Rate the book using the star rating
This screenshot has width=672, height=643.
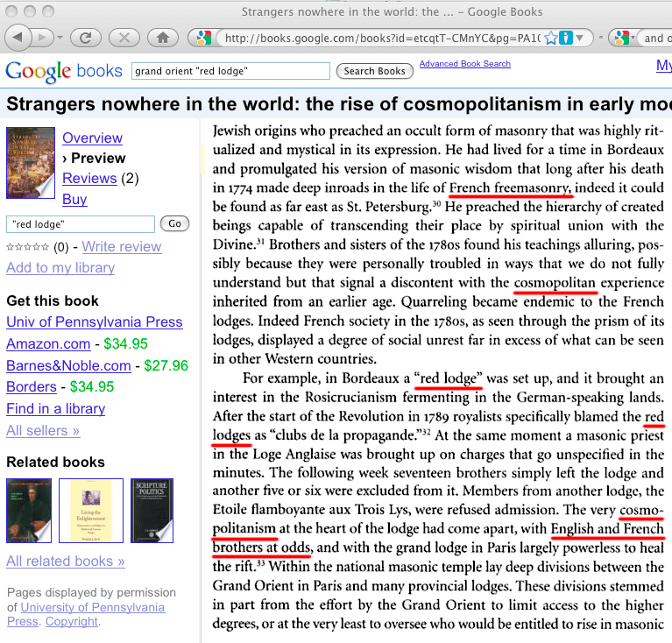[x=27, y=247]
